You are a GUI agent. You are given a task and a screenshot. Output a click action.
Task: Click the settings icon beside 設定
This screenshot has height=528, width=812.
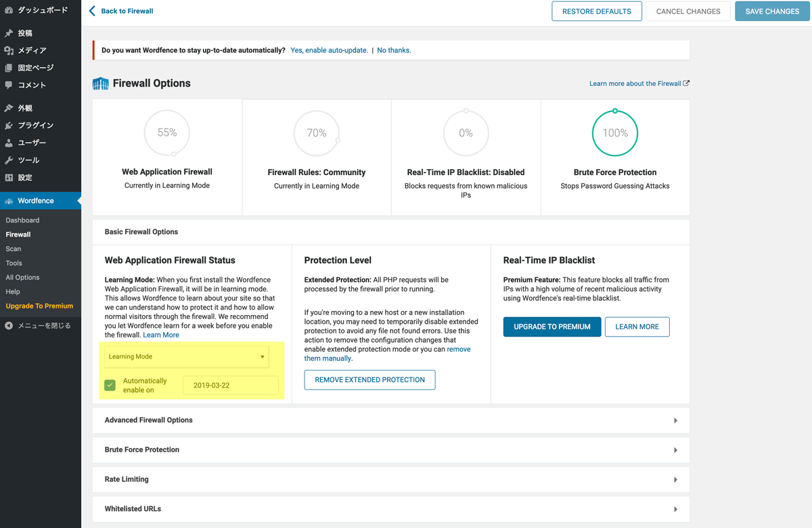(x=9, y=178)
